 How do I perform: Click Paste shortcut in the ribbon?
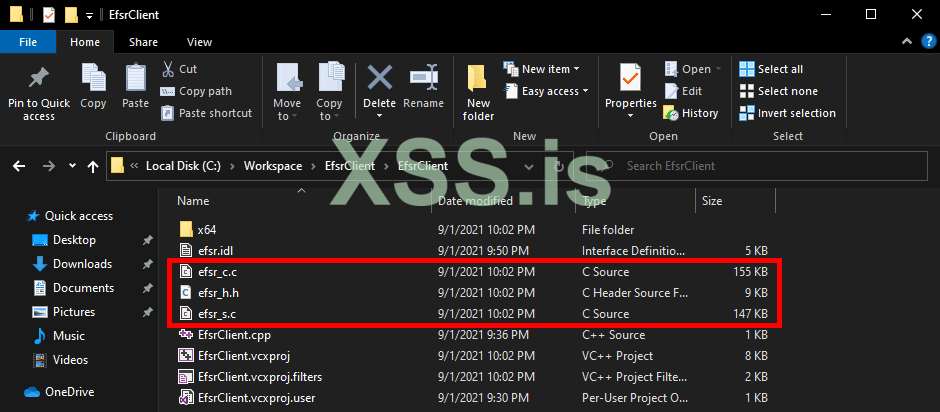(x=207, y=113)
